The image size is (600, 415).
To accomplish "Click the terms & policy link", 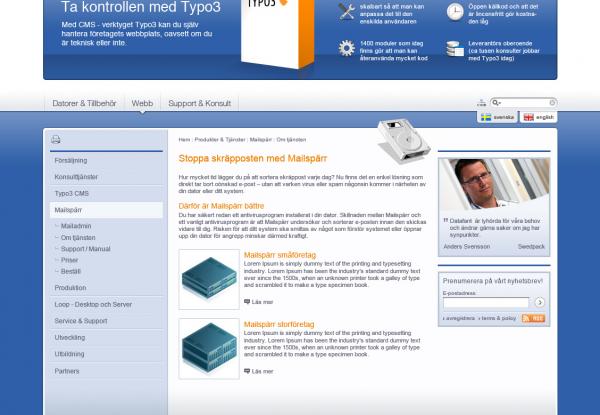I will click(x=497, y=318).
